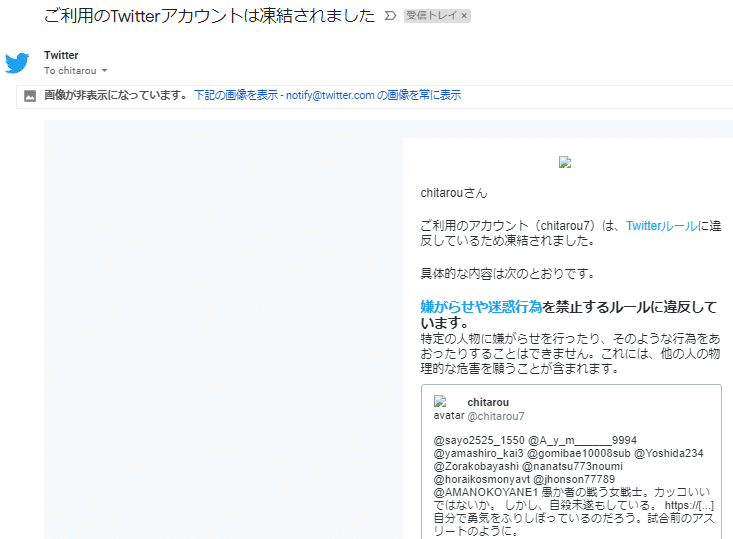Image resolution: width=733 pixels, height=539 pixels.
Task: Open the Twitterルール link
Action: (x=661, y=226)
